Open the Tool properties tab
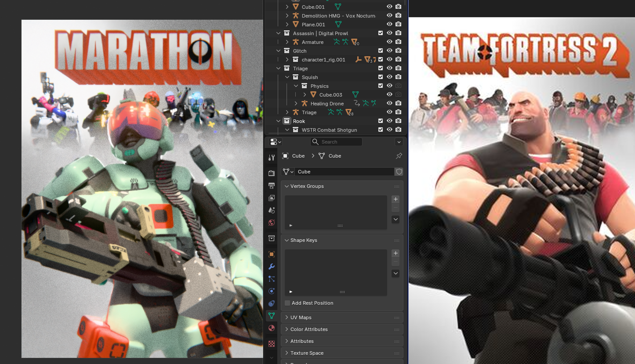Viewport: 635px width, 364px height. coord(272,157)
